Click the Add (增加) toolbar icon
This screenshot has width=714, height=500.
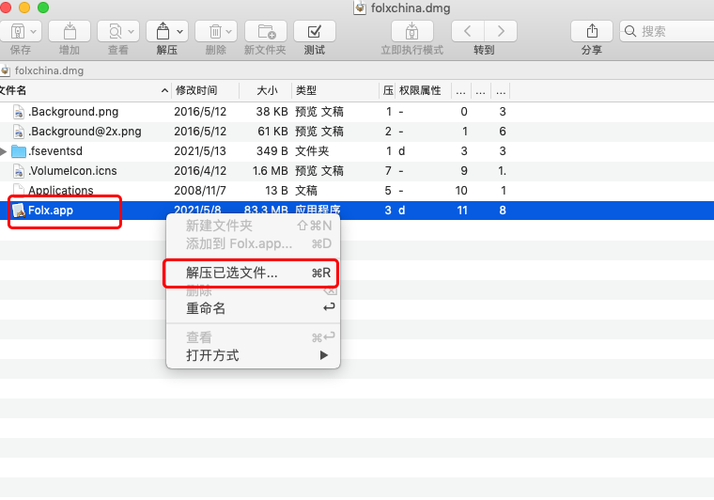coord(70,31)
